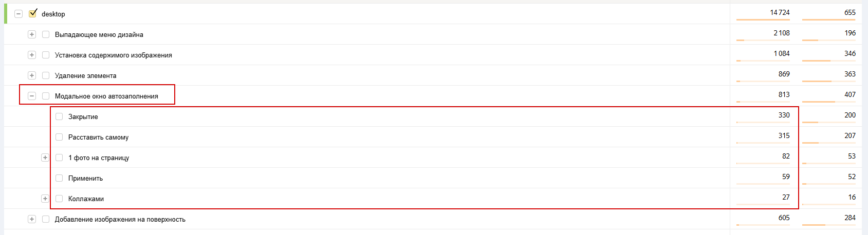Screen dimensions: 868x235
Task: Enable the Расставить самому checkbox
Action: [59, 137]
